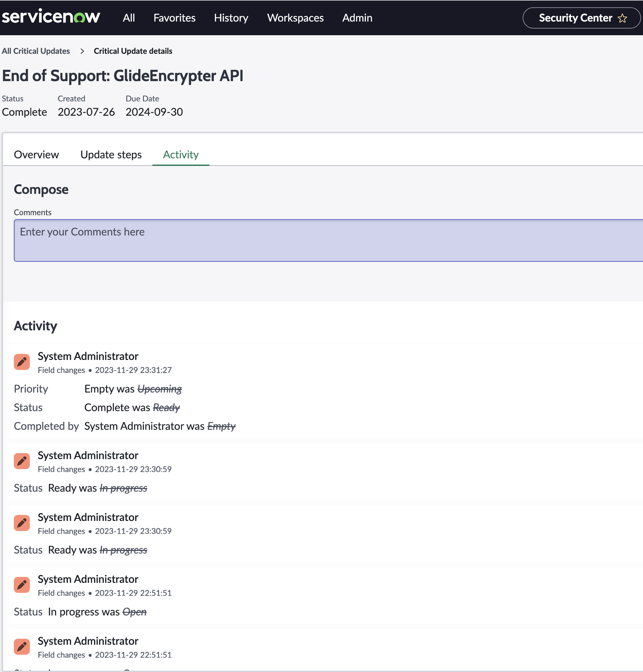643x672 pixels.
Task: Switch to the Overview tab
Action: click(36, 155)
